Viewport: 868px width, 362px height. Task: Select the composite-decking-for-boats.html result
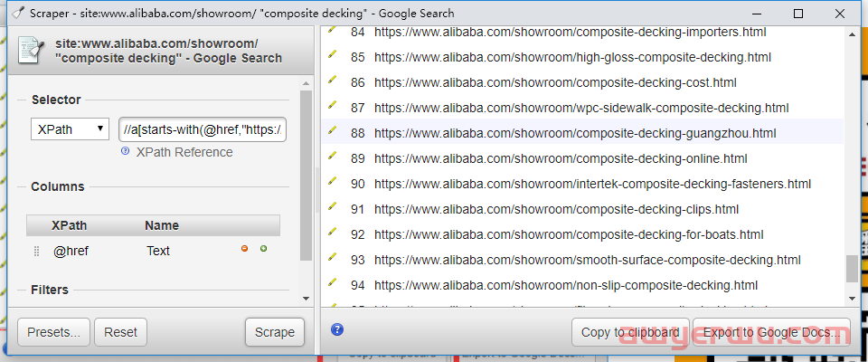coord(569,234)
